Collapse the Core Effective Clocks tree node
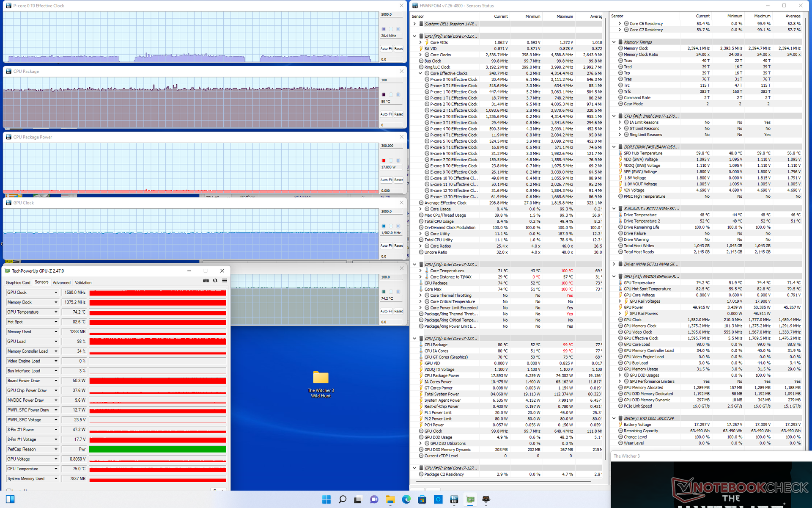The height and width of the screenshot is (508, 812). (420, 73)
